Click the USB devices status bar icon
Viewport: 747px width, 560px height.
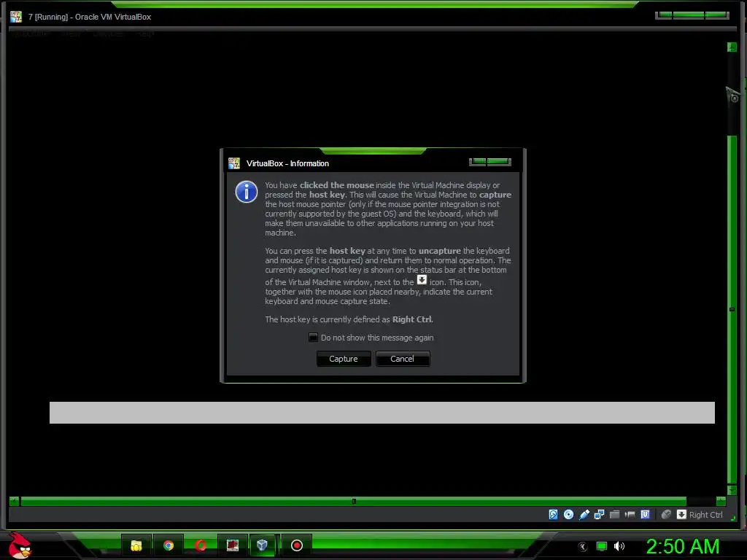pos(584,514)
